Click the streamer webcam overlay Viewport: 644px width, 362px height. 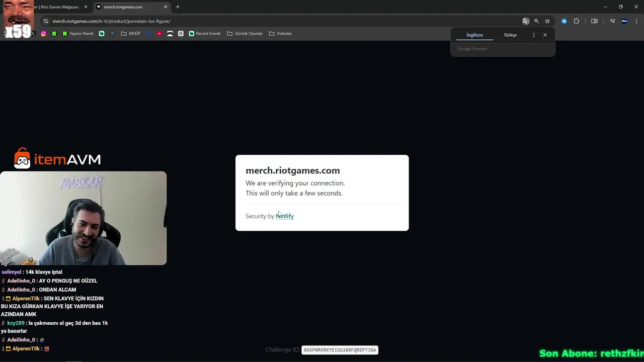pos(83,218)
